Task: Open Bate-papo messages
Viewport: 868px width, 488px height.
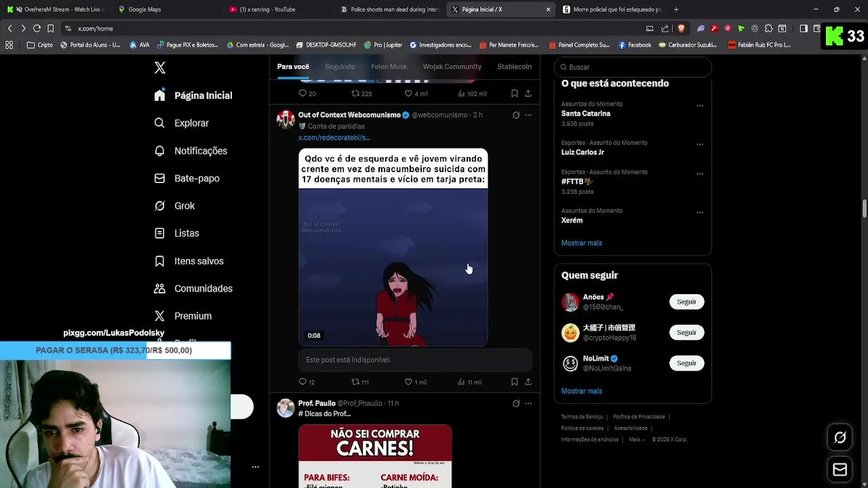Action: [187, 178]
